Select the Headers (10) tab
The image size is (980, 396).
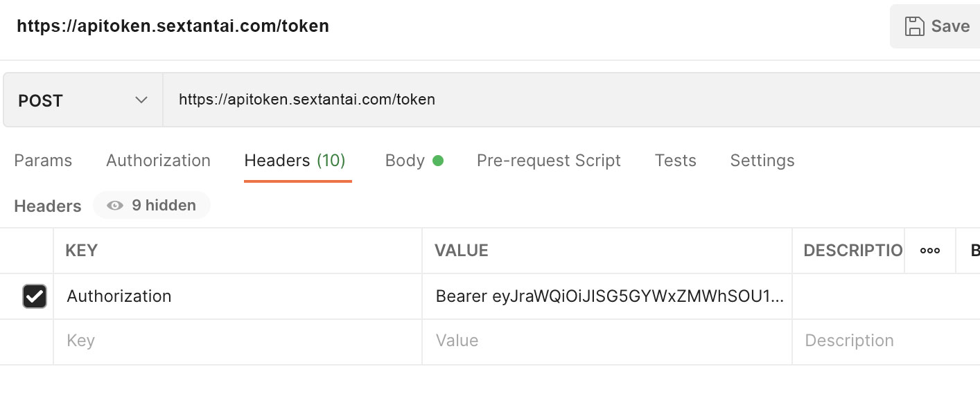pyautogui.click(x=295, y=161)
